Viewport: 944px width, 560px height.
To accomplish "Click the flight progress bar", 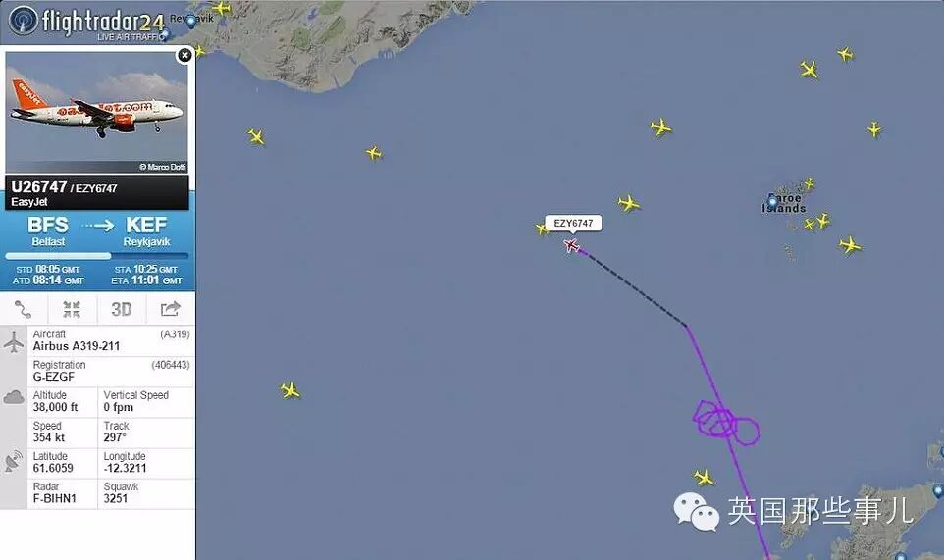I will pyautogui.click(x=97, y=256).
